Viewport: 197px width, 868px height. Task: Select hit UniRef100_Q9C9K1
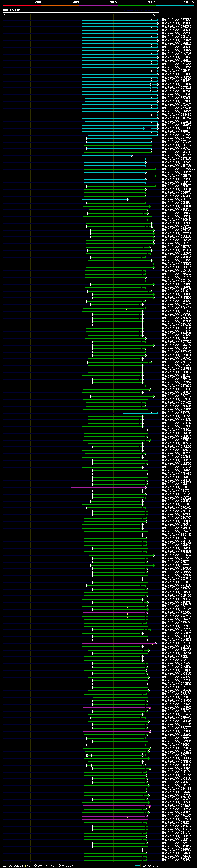(x=177, y=507)
